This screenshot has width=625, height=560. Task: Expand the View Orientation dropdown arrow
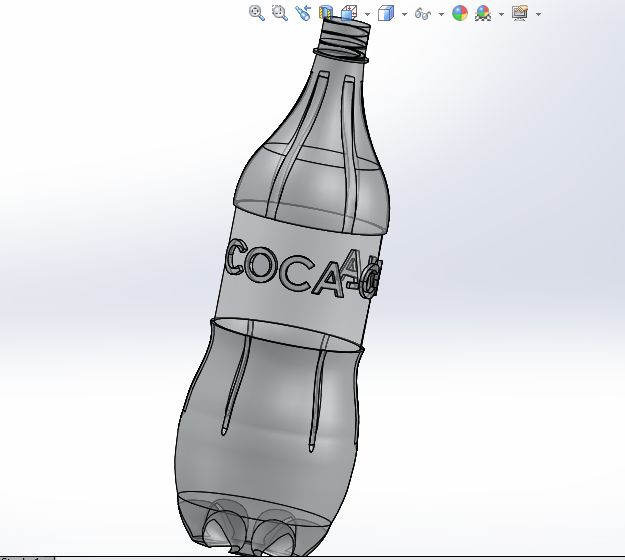click(367, 14)
